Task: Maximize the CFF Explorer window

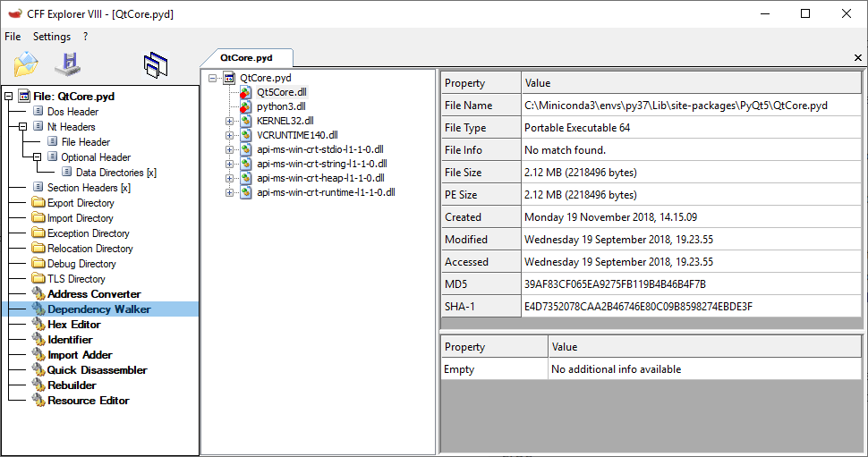Action: click(805, 13)
